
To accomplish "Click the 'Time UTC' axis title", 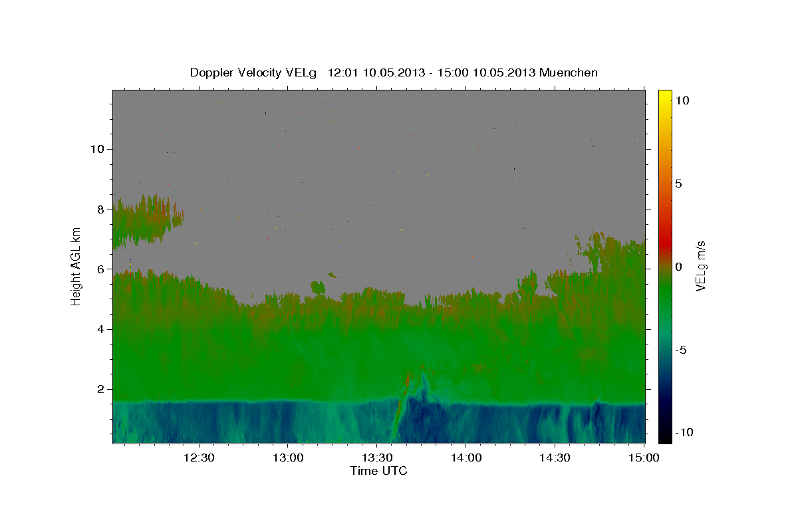I will pyautogui.click(x=378, y=471).
